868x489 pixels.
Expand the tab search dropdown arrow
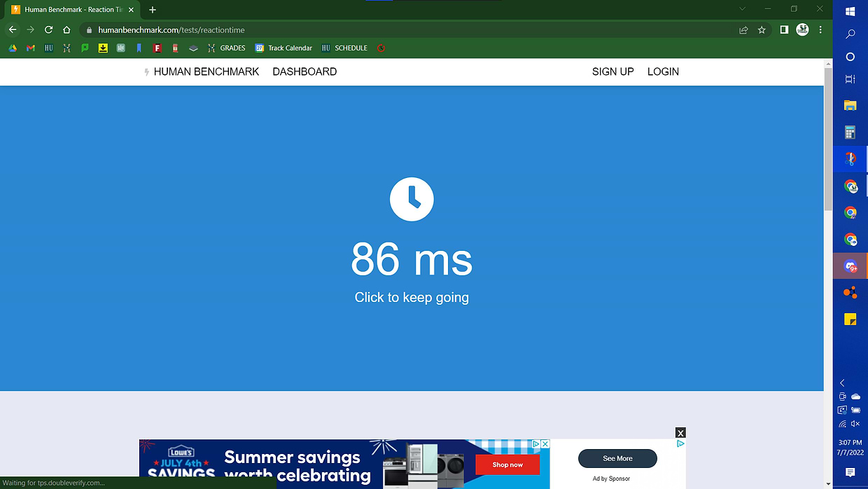coord(743,9)
